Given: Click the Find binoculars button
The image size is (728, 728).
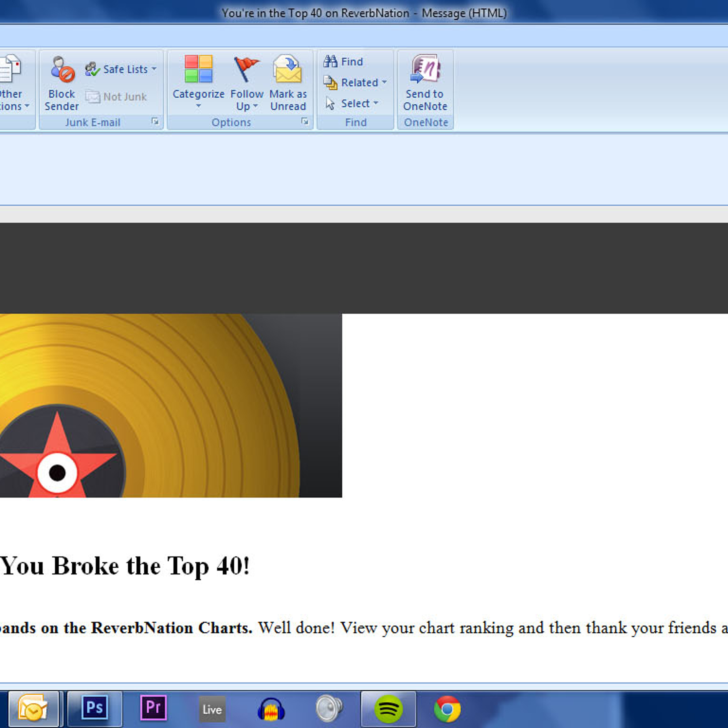Looking at the screenshot, I should tap(343, 61).
